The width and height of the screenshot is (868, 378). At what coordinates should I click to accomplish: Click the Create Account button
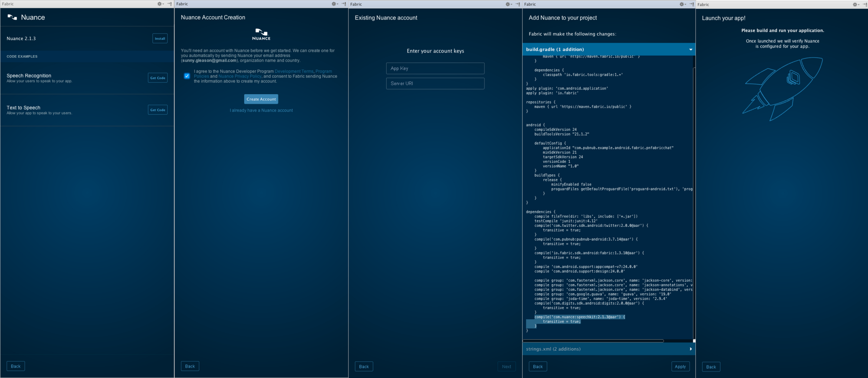(261, 99)
